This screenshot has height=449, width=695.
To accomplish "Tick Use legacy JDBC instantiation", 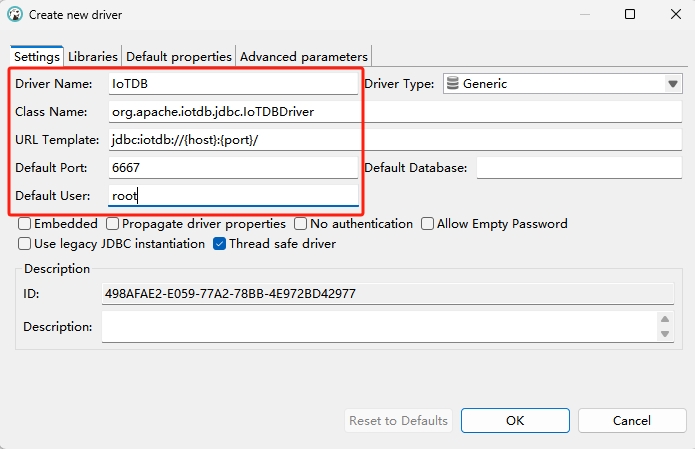I will [x=25, y=243].
